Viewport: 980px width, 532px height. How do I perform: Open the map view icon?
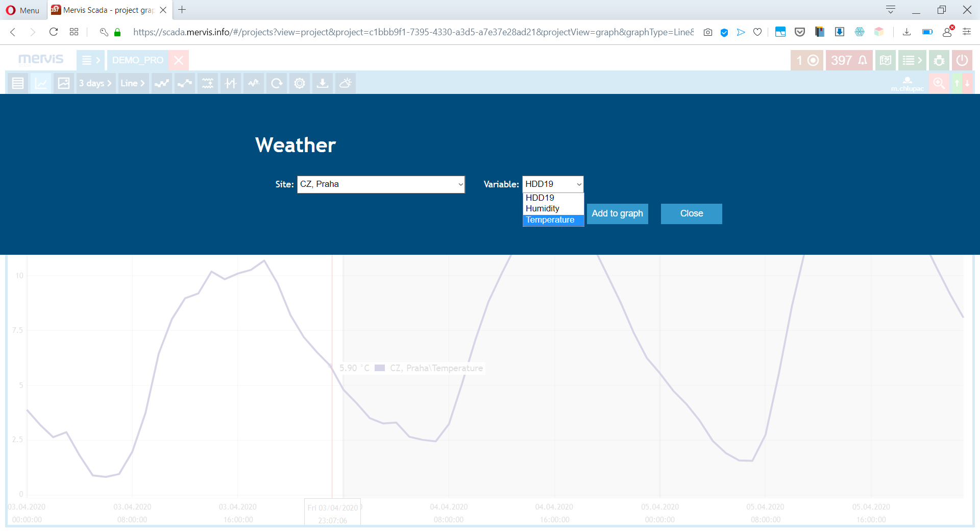point(885,60)
